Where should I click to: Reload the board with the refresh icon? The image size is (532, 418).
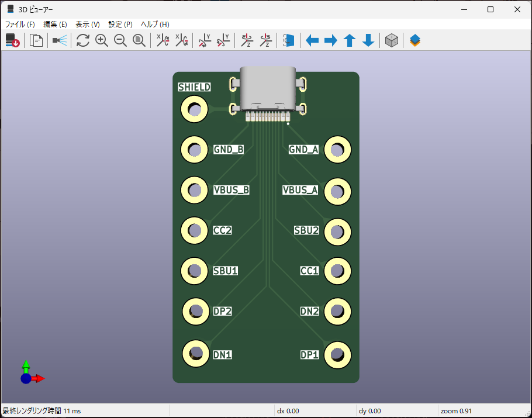(83, 40)
